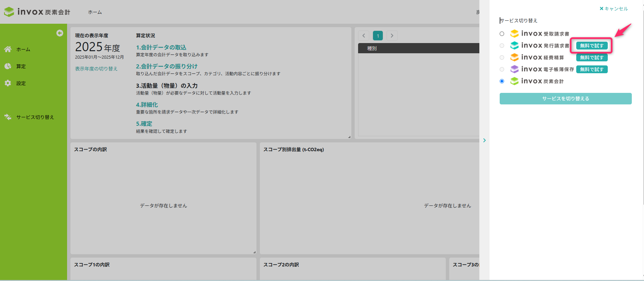
Task: Select the invox 発行請求書 radio button
Action: pyautogui.click(x=502, y=45)
